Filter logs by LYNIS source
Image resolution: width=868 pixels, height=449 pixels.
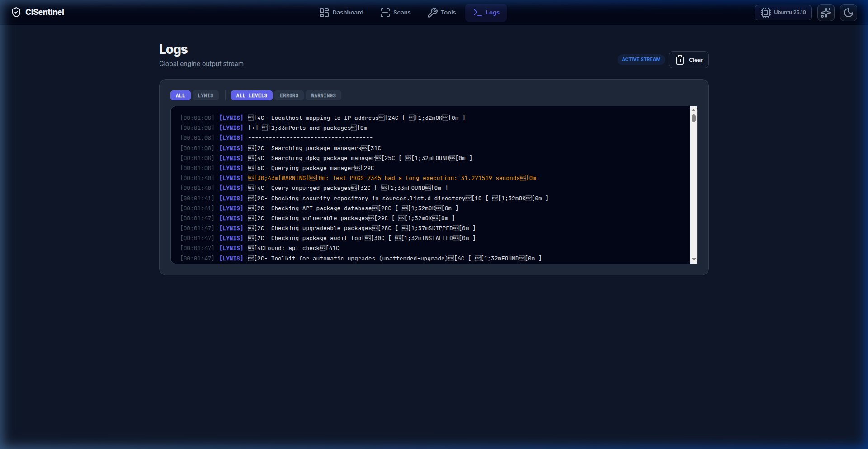(206, 95)
